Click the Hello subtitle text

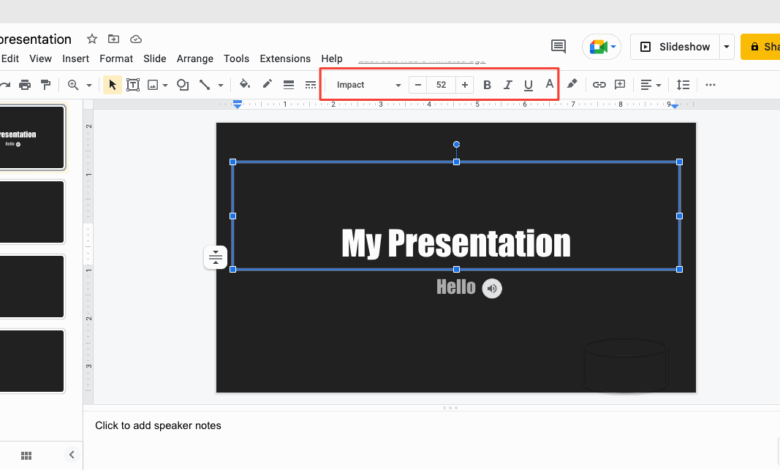(x=456, y=287)
